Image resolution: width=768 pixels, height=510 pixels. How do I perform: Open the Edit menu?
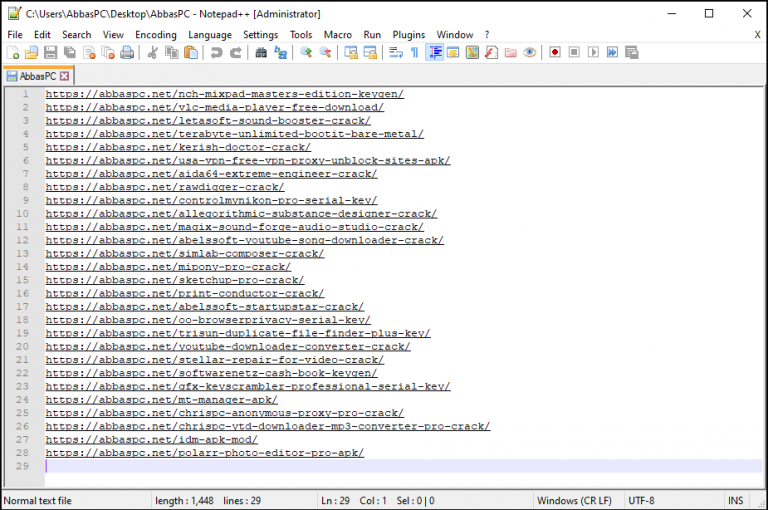click(x=42, y=35)
